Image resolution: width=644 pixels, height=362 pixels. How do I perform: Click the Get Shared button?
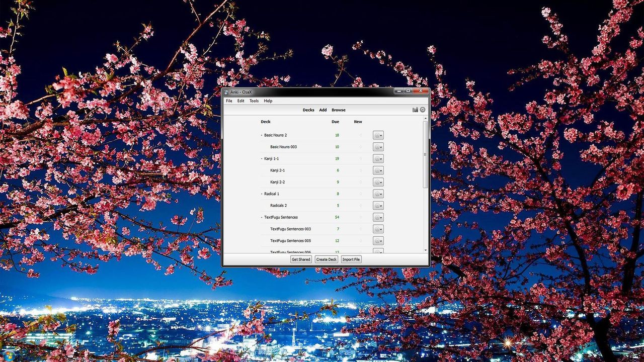coord(301,259)
